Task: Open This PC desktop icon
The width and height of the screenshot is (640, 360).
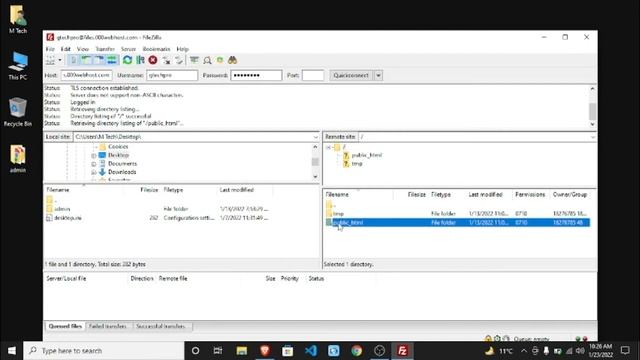Action: [x=18, y=66]
